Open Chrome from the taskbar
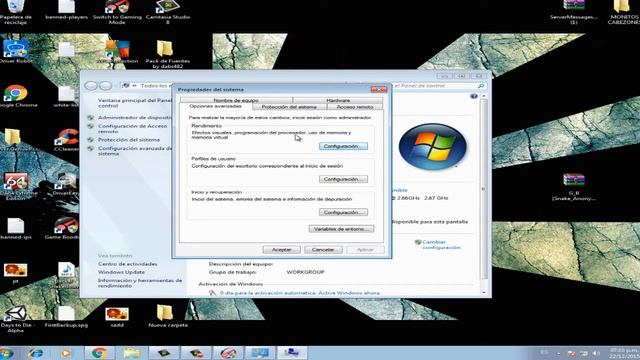 point(99,353)
